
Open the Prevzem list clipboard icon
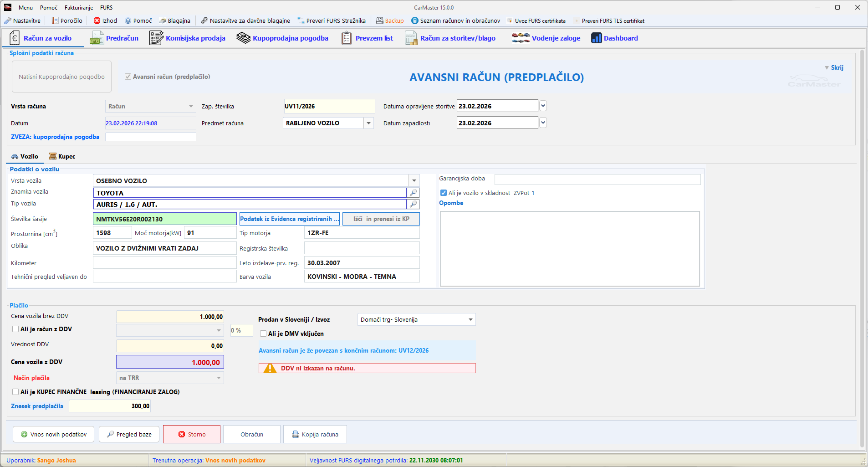coord(347,38)
